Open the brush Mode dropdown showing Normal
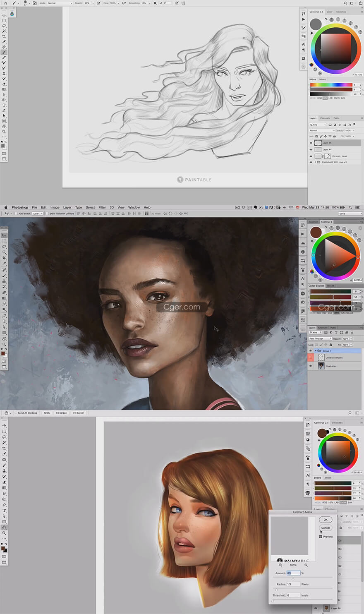 pyautogui.click(x=60, y=3)
